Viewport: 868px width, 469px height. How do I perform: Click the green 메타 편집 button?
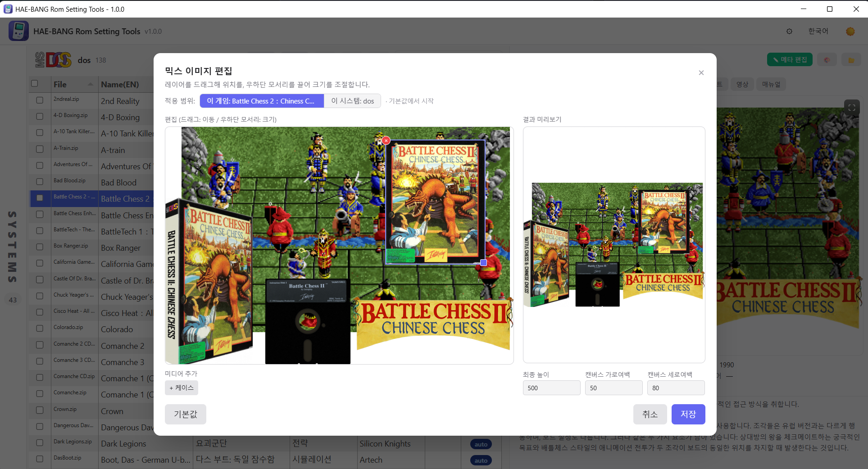790,60
